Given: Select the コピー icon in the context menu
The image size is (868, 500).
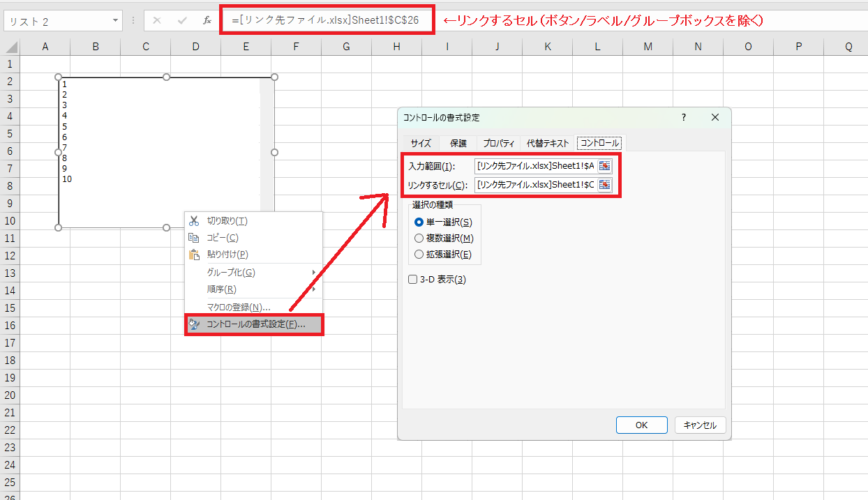Looking at the screenshot, I should (x=193, y=236).
